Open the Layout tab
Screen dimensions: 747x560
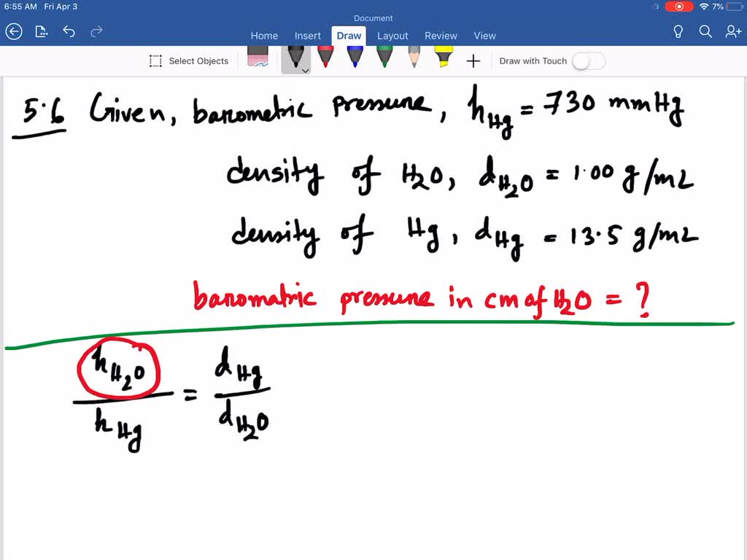point(392,35)
